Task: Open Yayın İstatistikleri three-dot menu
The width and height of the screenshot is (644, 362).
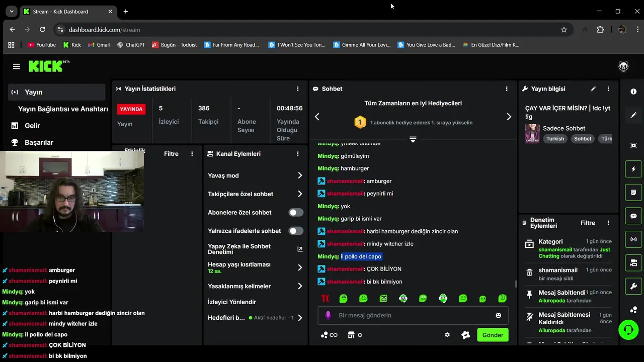Action: coord(298,88)
